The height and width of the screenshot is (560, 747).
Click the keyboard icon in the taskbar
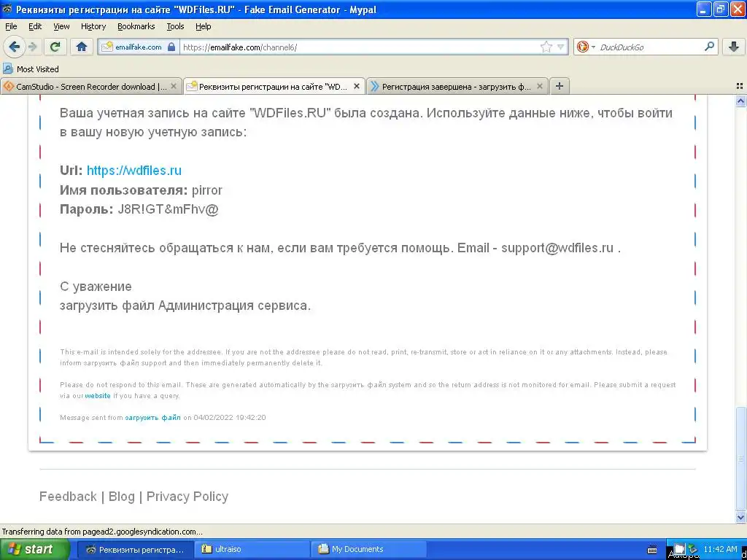click(x=652, y=550)
